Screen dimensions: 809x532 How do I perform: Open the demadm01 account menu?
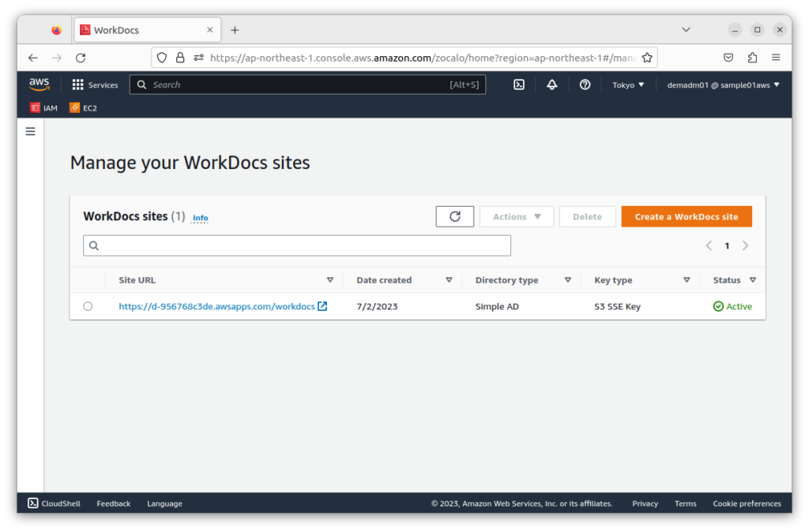[722, 84]
